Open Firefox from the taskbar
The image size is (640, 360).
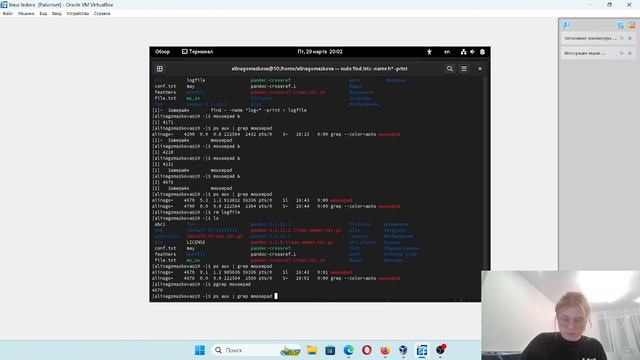point(385,350)
